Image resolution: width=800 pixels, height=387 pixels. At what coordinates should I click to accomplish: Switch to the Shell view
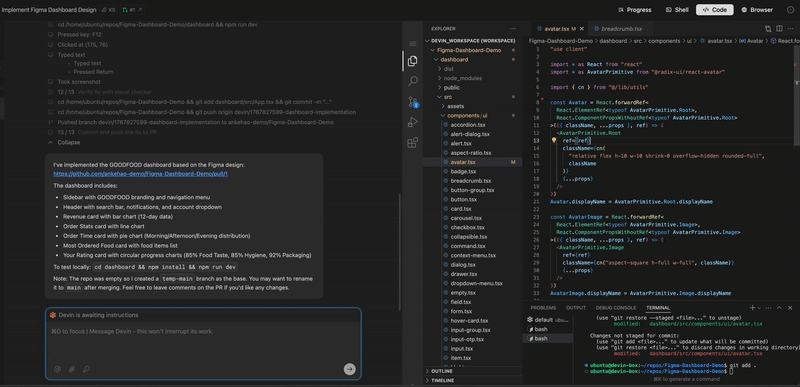coord(677,10)
